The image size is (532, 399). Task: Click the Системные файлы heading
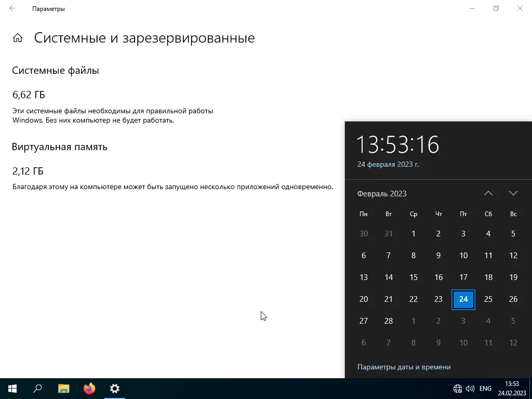click(55, 71)
